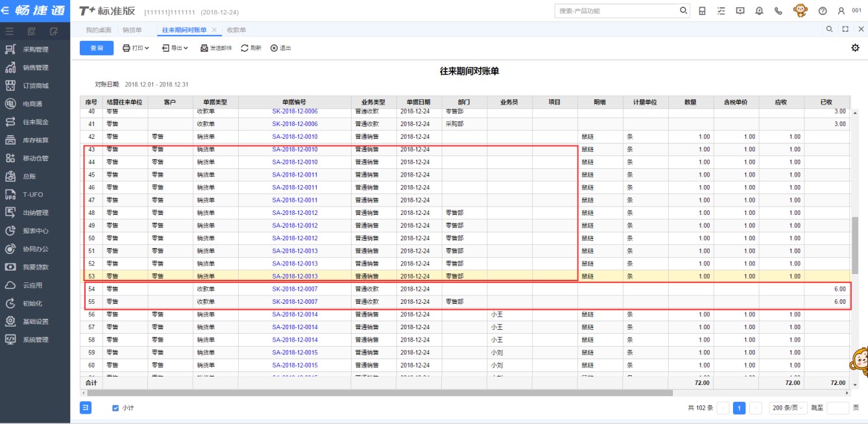
Task: Click the phone support icon
Action: (778, 11)
